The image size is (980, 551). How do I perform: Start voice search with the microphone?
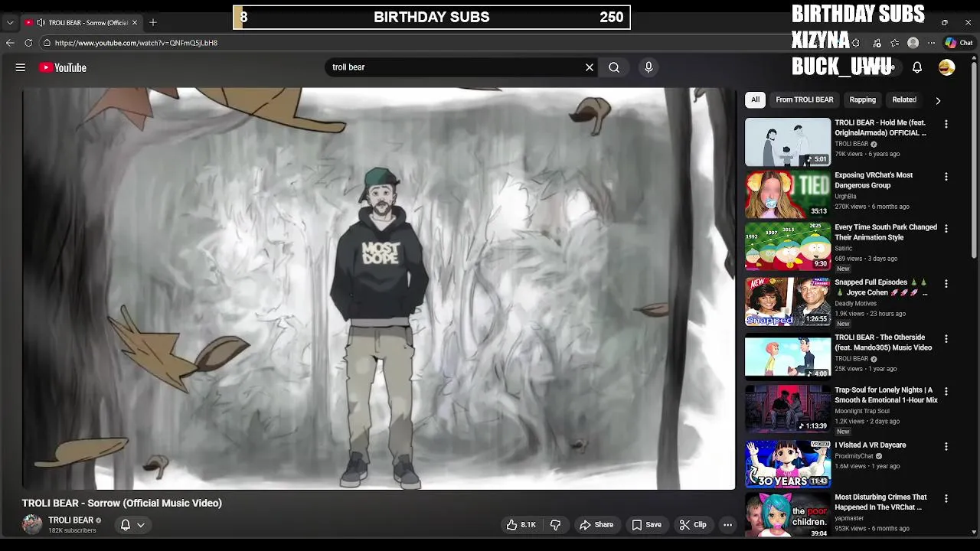coord(648,67)
